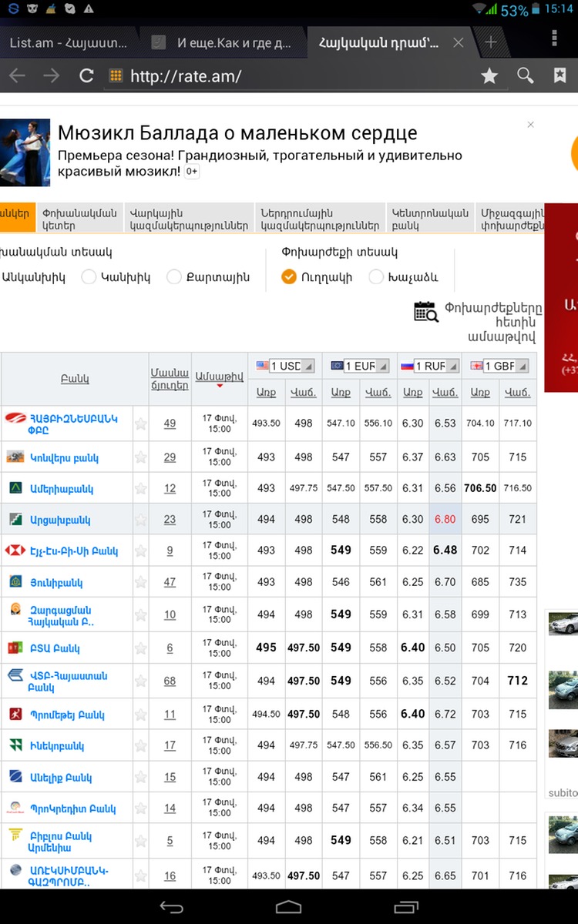The width and height of the screenshot is (578, 924).
Task: Select the Անկանխիկ radio option
Action: click(32, 277)
